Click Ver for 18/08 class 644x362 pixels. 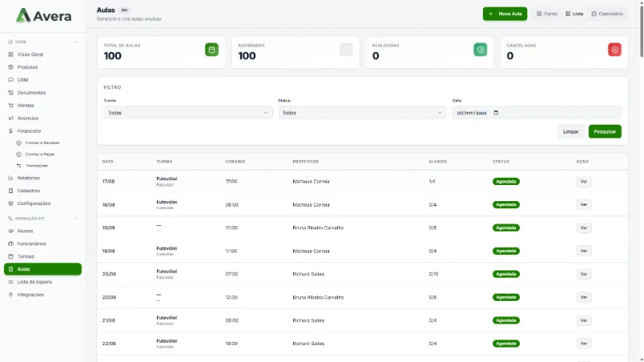[584, 204]
